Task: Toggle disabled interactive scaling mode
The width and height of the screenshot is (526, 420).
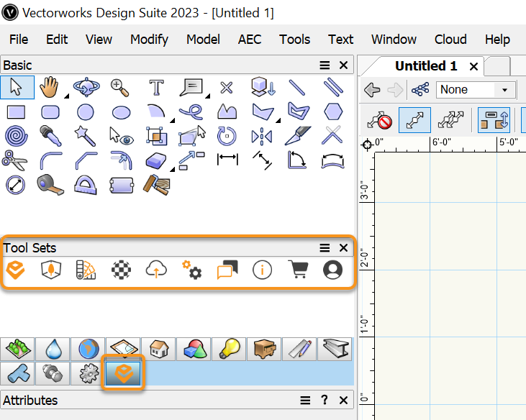Action: [x=379, y=120]
